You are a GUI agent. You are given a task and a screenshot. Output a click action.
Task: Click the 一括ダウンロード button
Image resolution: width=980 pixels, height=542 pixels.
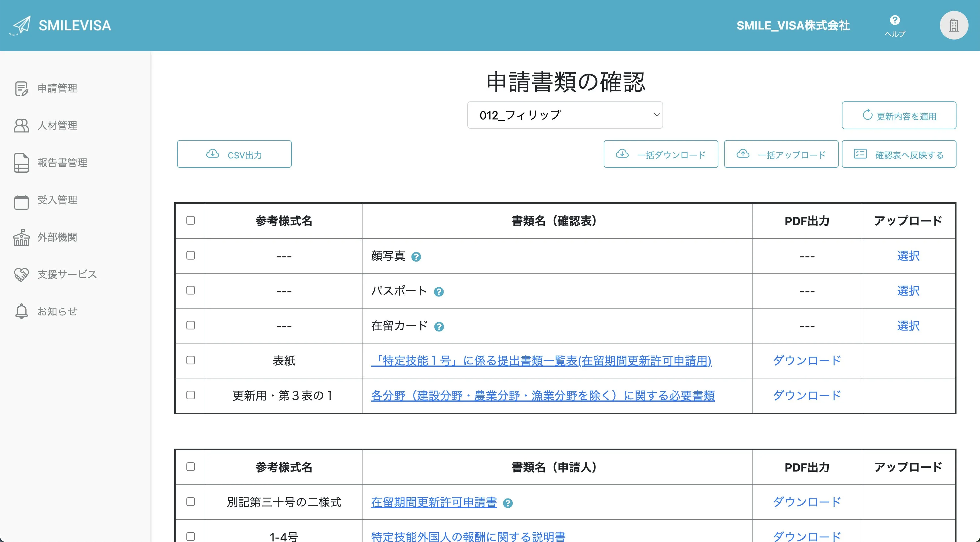tap(661, 154)
